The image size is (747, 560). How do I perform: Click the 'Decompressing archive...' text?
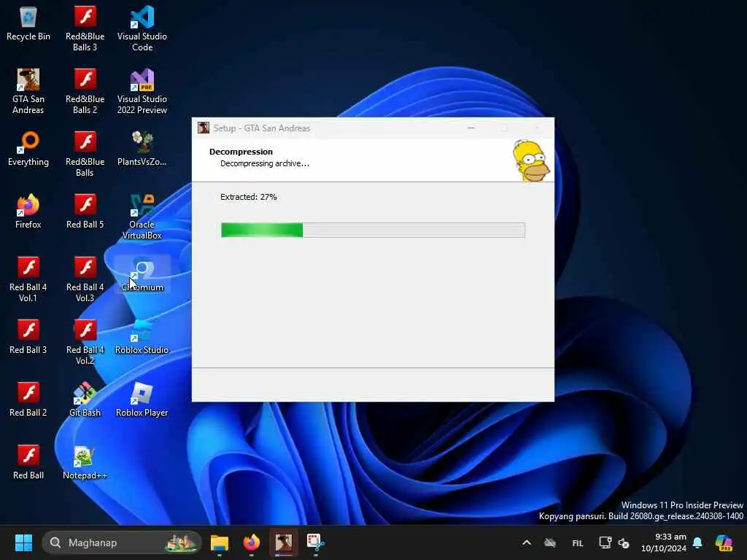coord(264,164)
